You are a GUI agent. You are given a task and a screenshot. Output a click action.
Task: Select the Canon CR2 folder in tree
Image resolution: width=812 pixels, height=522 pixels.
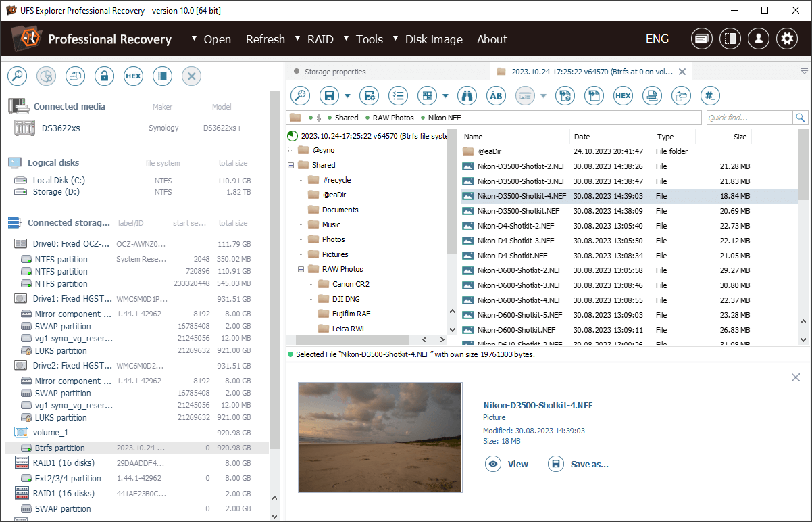click(351, 284)
